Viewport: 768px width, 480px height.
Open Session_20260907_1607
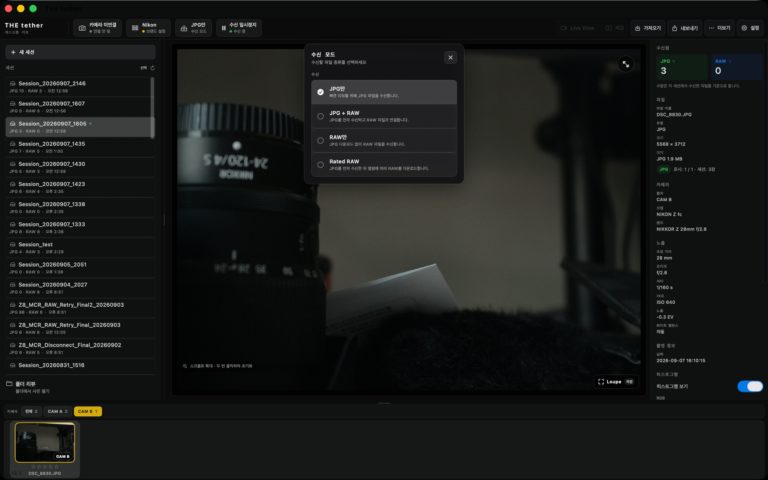point(78,107)
